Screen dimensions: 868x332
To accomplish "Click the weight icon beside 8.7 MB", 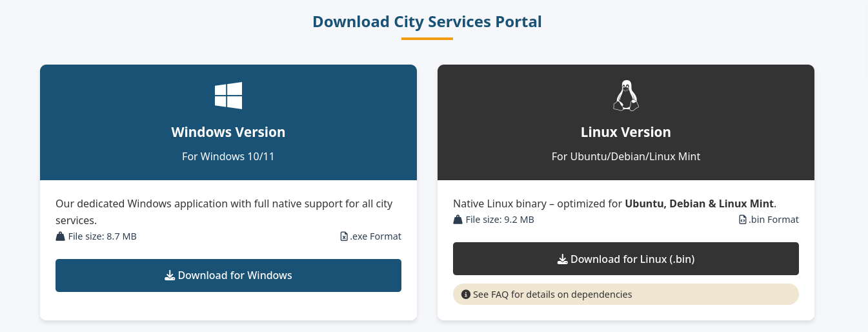I will 61,236.
